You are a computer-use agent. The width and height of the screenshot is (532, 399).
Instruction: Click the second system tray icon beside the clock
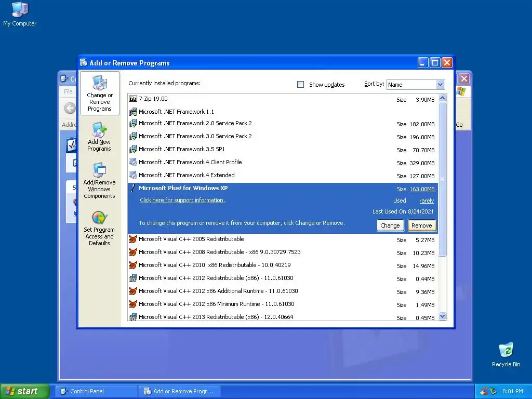click(x=493, y=391)
